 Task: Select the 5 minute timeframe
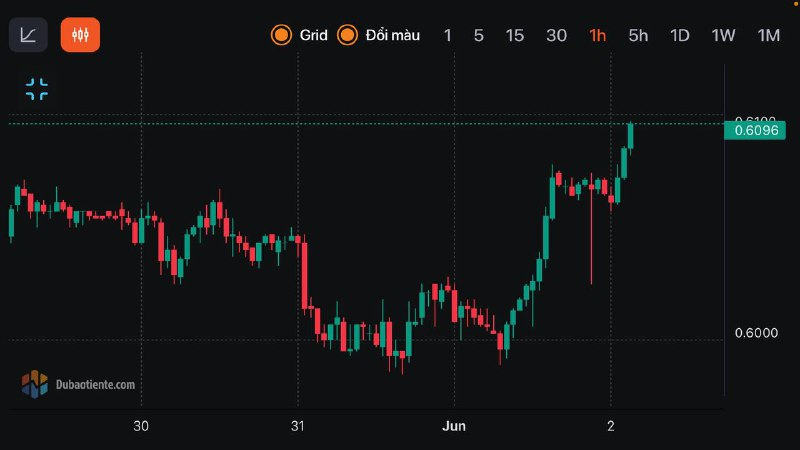(x=479, y=35)
